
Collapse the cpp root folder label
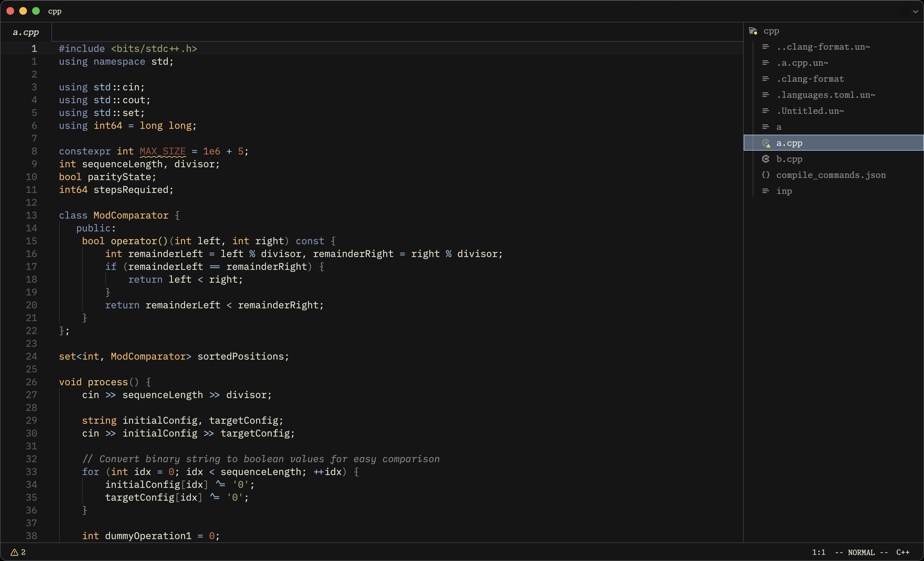click(x=771, y=31)
